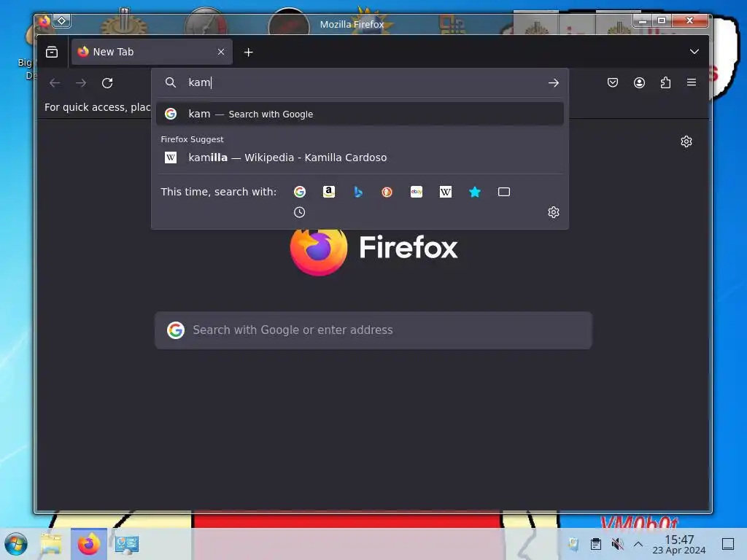Select 'kam — Search with Google' suggestion
Screen dimensions: 747x560
point(360,114)
